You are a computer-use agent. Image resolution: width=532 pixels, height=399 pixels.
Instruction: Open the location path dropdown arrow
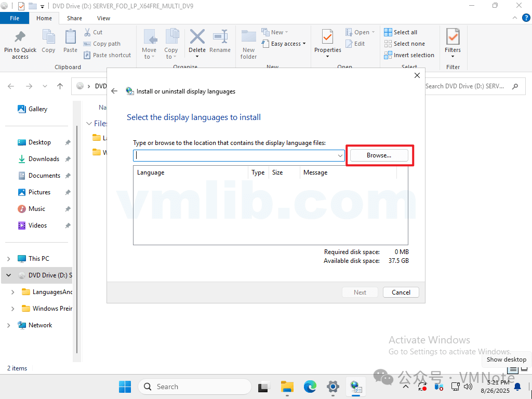pos(340,155)
